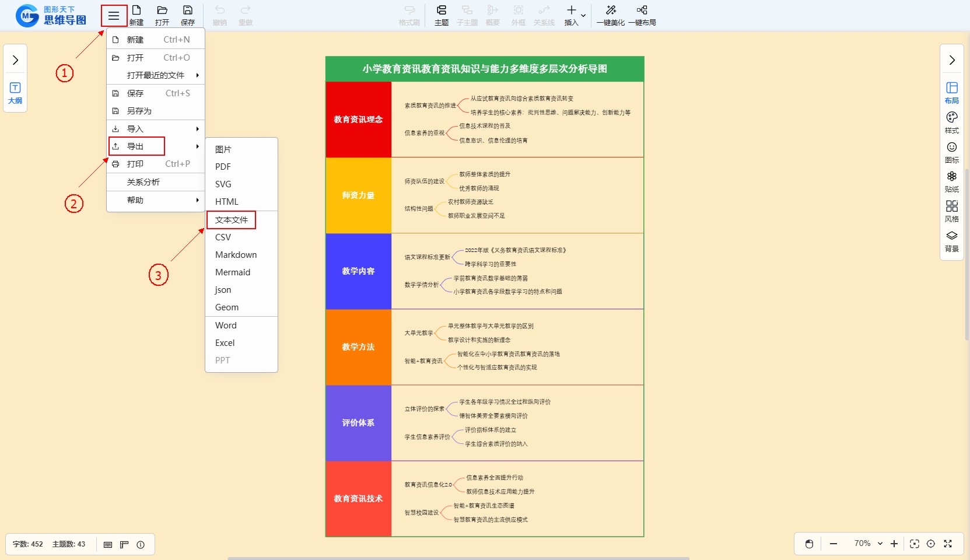Click the 一键美化 magic wand icon
Screen dimensions: 970x560
click(x=611, y=10)
